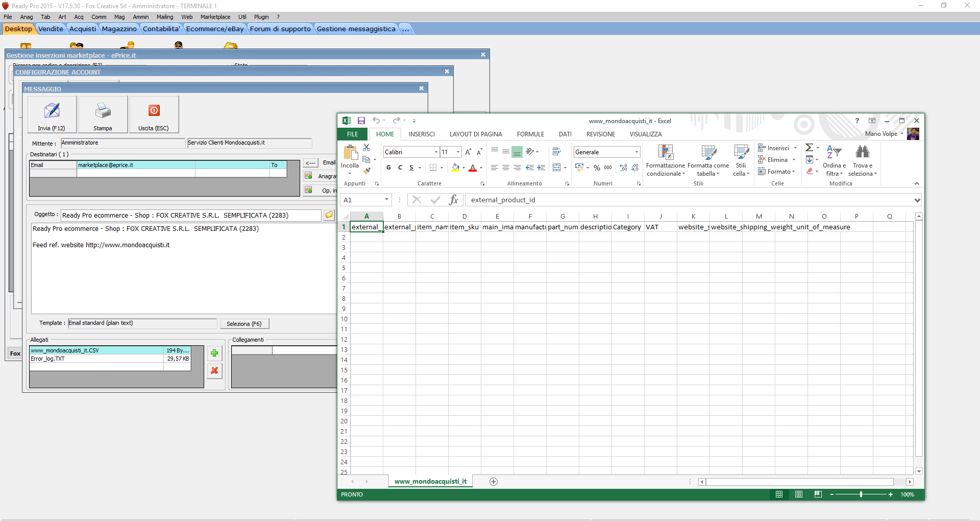Image resolution: width=980 pixels, height=521 pixels.
Task: Open the Generale number format dropdown
Action: coord(636,152)
